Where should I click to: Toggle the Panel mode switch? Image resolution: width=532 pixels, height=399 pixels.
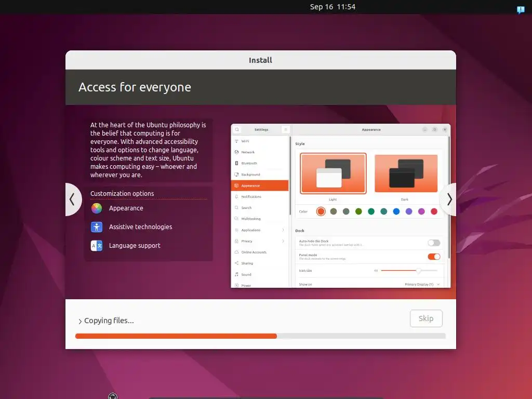[434, 257]
